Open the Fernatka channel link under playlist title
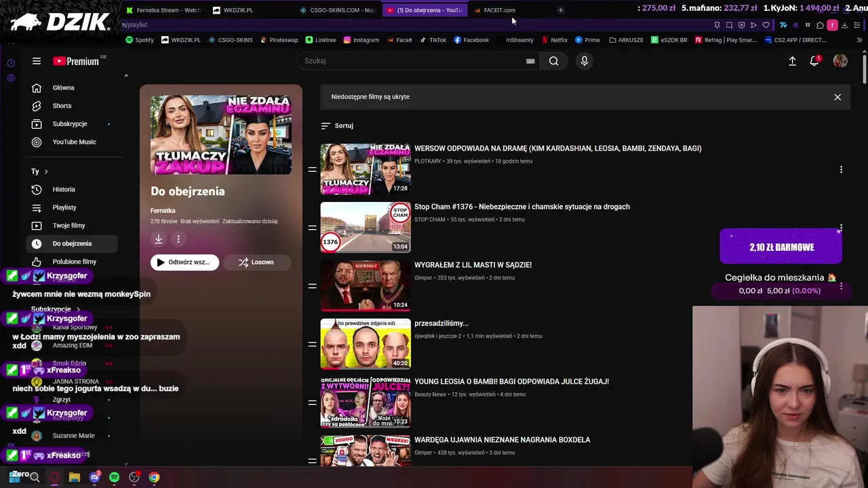Image resolution: width=868 pixels, height=488 pixels. (x=163, y=211)
